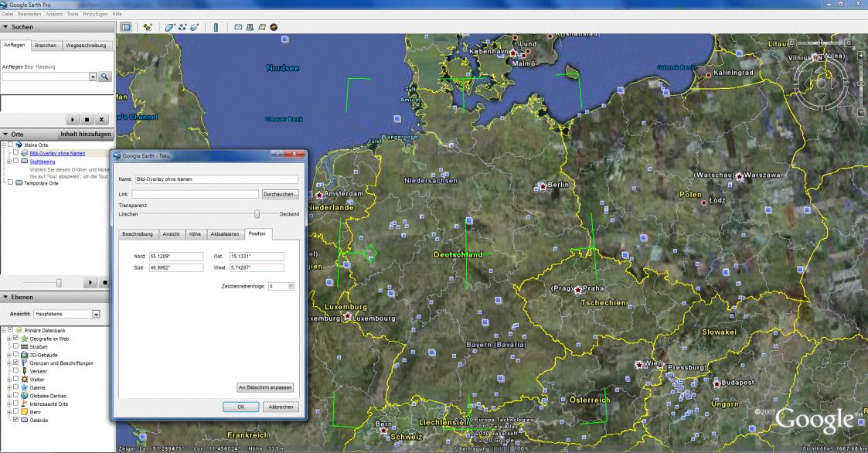Screen dimensions: 868x453
Task: Click the add image overlay icon
Action: (x=194, y=27)
